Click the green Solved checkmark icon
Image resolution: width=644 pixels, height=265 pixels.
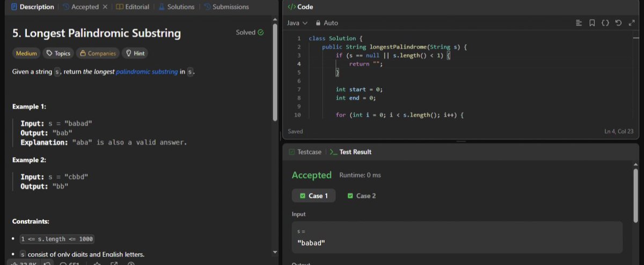261,32
